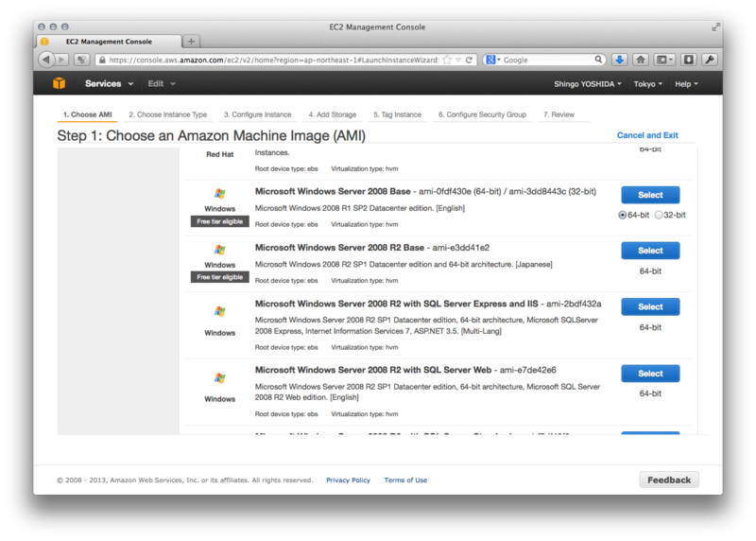Bookmark page with the star icon
Screen dimensions: 756x541
point(447,60)
